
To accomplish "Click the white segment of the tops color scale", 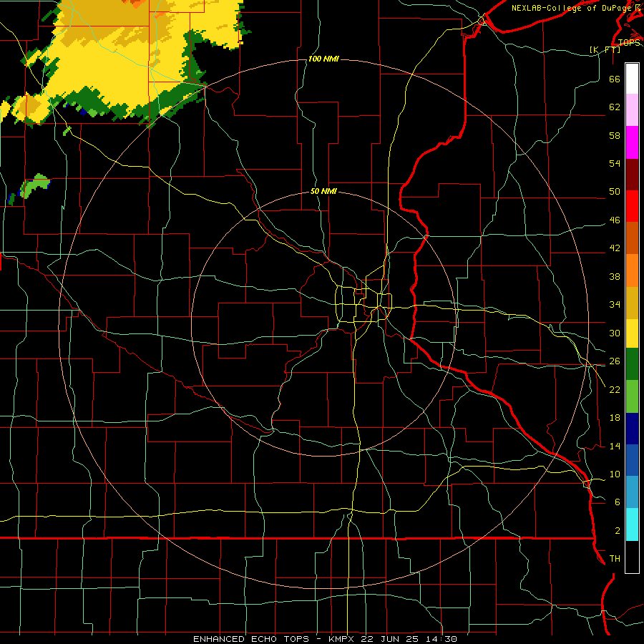I will coord(632,79).
